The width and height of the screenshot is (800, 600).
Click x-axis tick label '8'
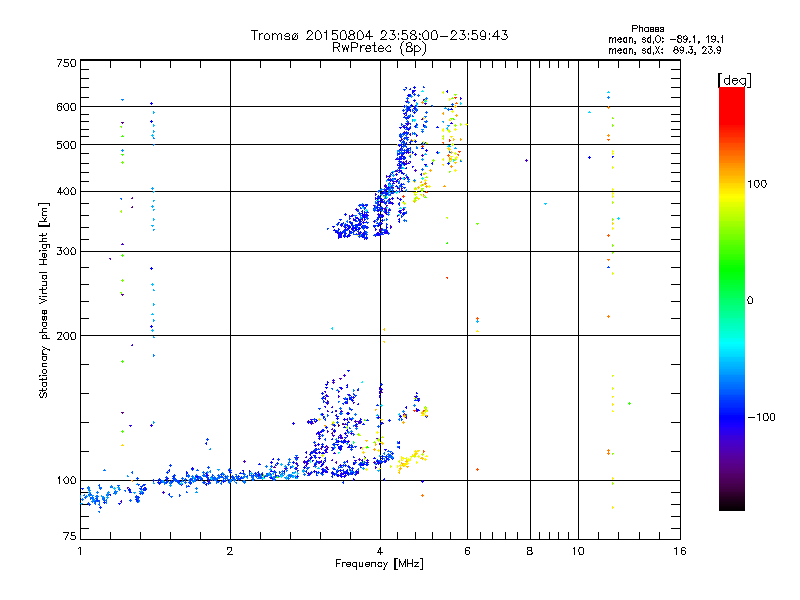click(530, 551)
